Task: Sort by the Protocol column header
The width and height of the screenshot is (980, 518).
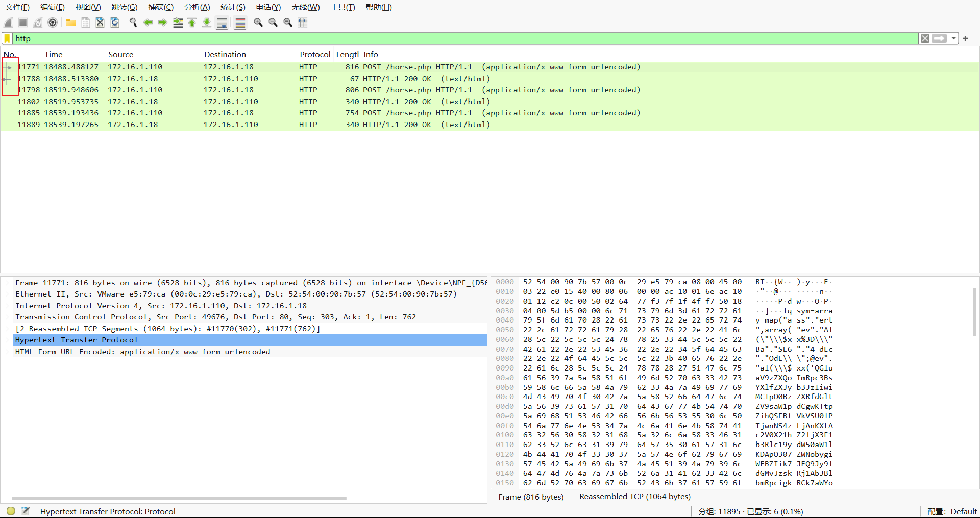Action: tap(315, 55)
